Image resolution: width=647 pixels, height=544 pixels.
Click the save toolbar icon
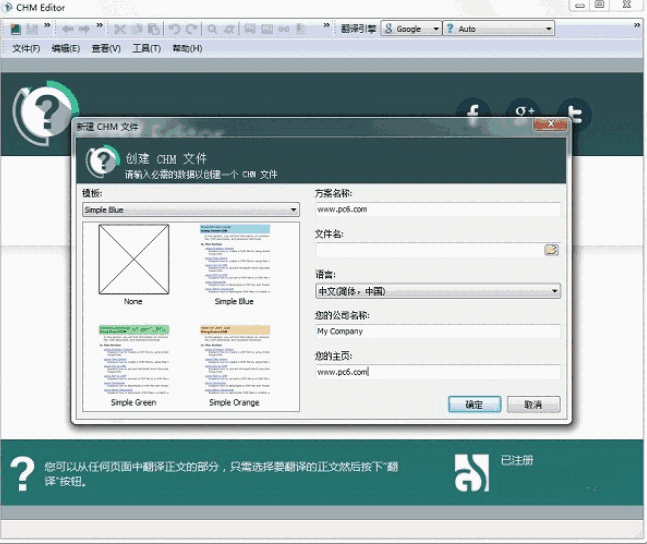click(32, 29)
